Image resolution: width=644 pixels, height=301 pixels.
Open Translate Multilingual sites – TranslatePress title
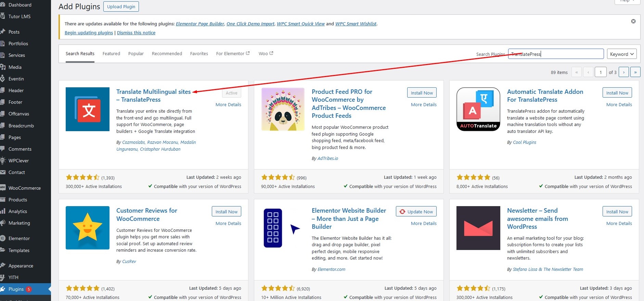point(153,96)
